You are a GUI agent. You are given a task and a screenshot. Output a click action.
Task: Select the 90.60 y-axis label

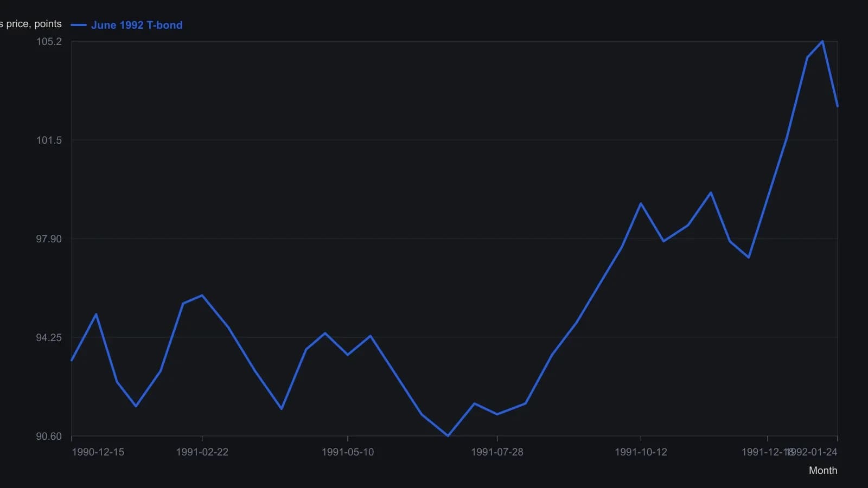(x=49, y=436)
